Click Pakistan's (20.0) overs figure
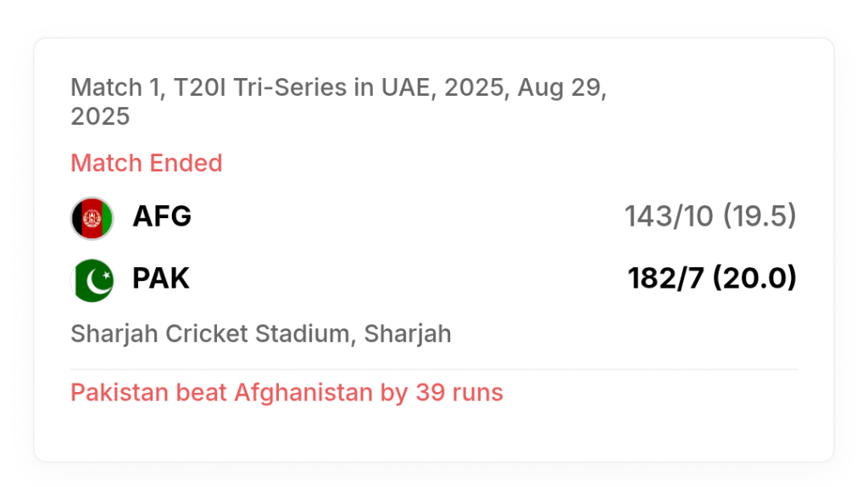Image resolution: width=868 pixels, height=487 pixels. click(755, 278)
